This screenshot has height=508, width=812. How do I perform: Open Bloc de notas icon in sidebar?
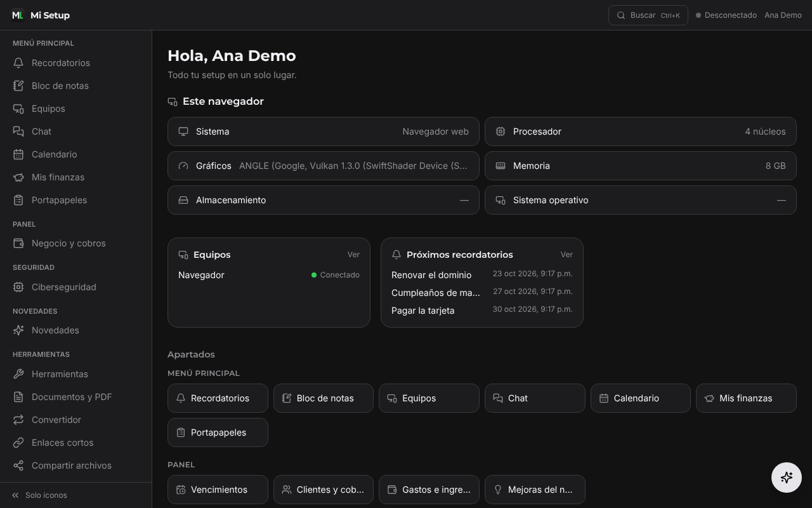click(18, 86)
